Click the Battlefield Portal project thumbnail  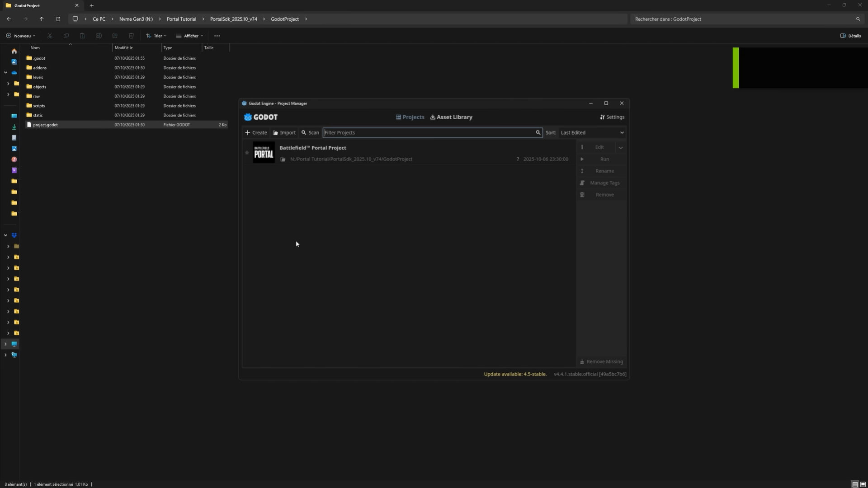click(264, 153)
